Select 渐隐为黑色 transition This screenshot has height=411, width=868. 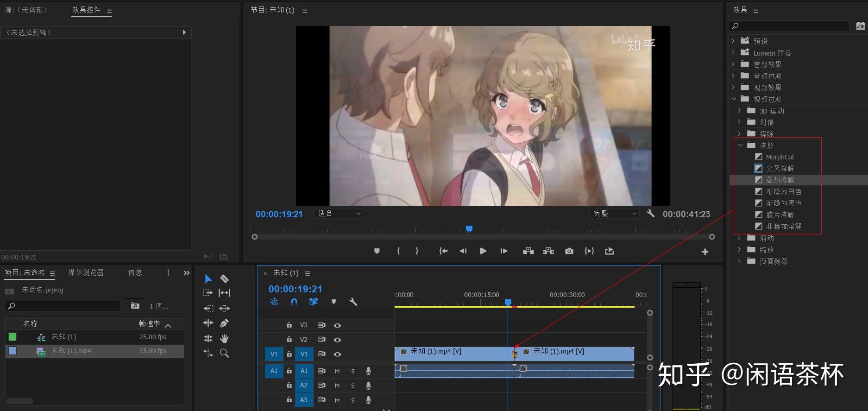pyautogui.click(x=784, y=203)
